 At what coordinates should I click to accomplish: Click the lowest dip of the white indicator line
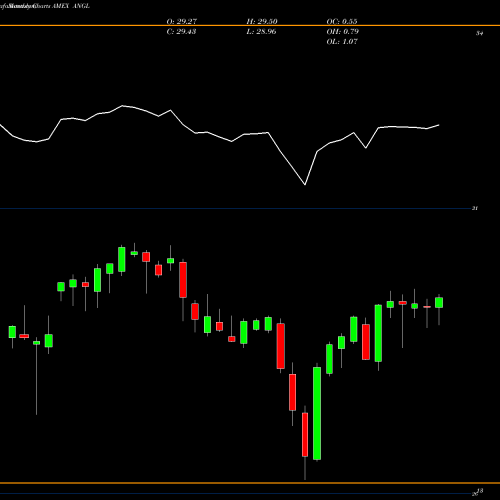point(305,184)
